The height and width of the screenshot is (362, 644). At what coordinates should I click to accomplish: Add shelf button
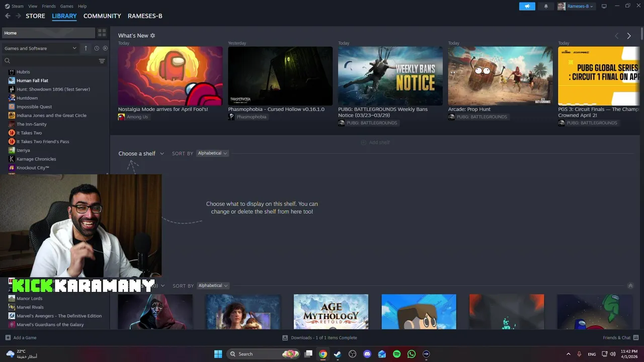375,142
